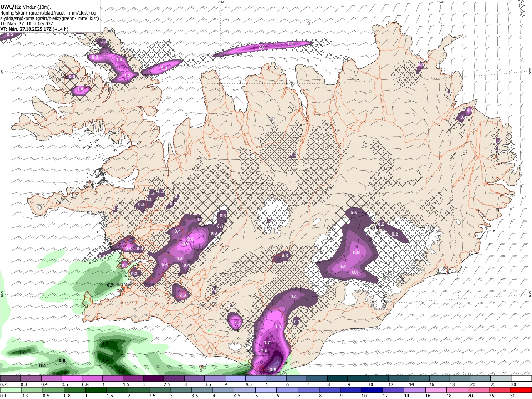Click the dark teal swatch above upper-row 9 label
The height and width of the screenshot is (399, 532).
[x=357, y=378]
